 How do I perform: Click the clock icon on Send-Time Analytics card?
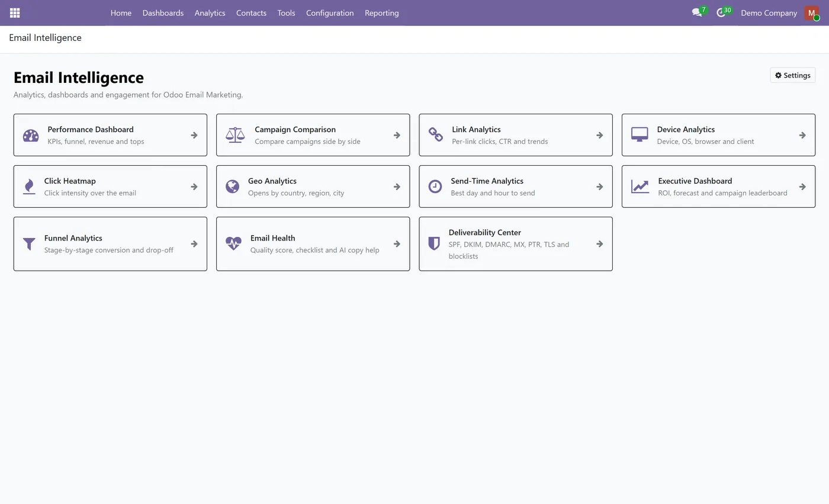(435, 187)
